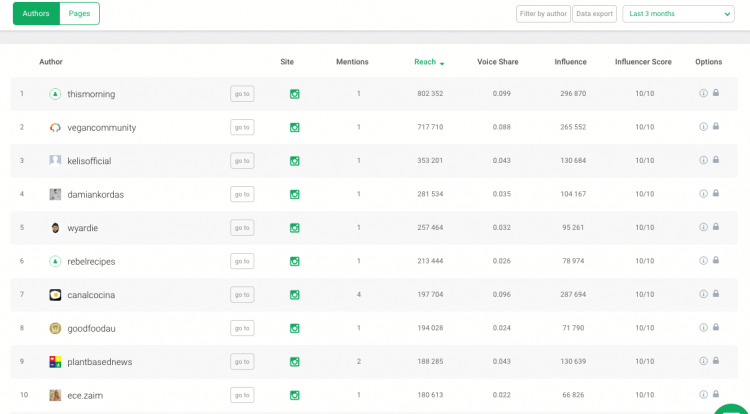Open Instagram icon for vegancommunity
The image size is (750, 414).
[x=295, y=128]
